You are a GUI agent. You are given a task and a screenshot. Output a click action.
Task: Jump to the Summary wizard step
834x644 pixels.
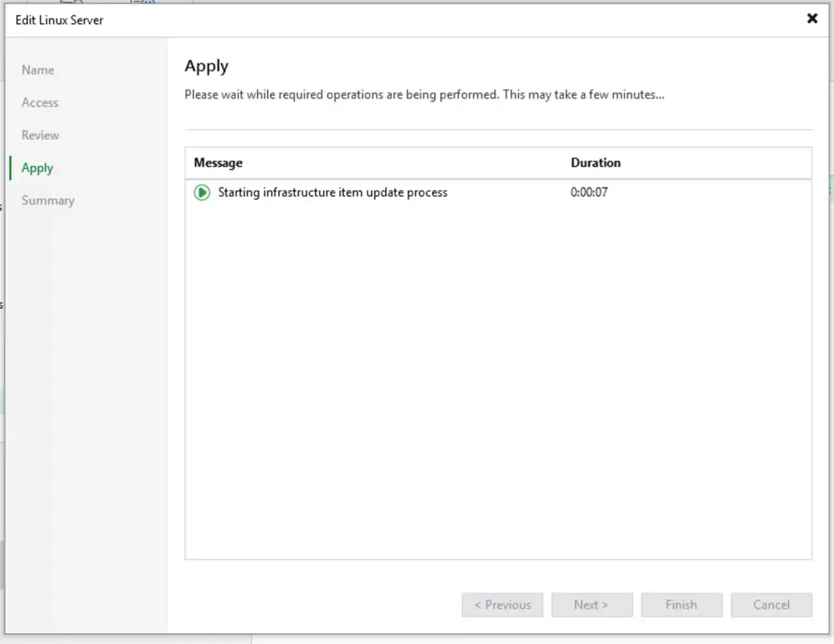click(x=48, y=201)
